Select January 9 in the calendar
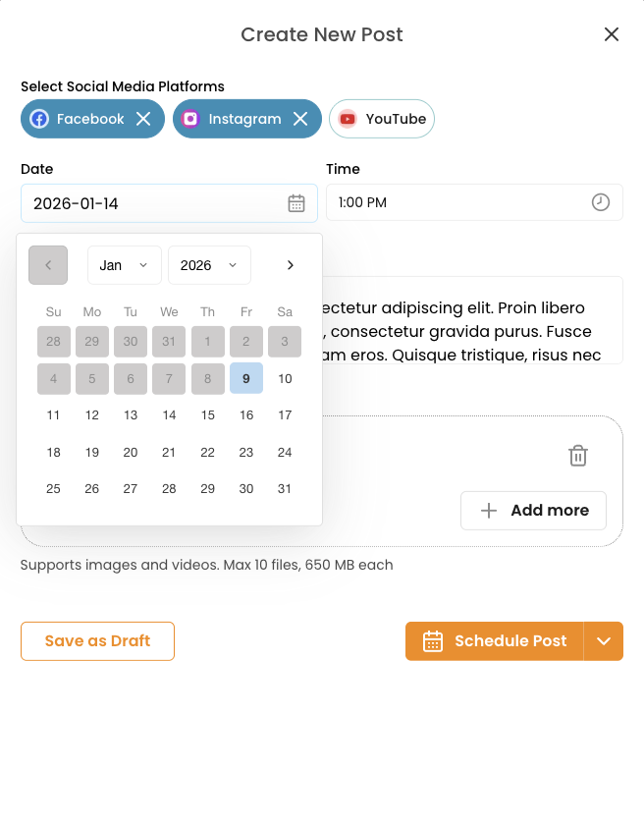644x826 pixels. [x=245, y=378]
